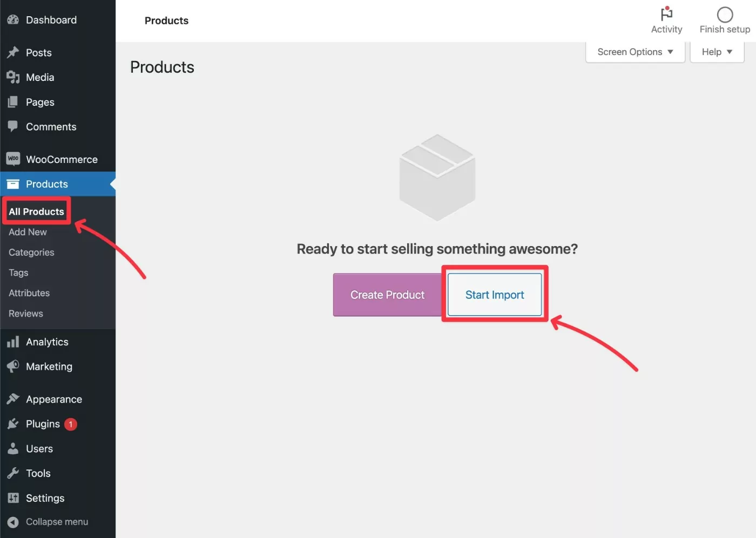Screen dimensions: 756x538
Task: Expand the Screen Options dropdown
Action: 635,52
